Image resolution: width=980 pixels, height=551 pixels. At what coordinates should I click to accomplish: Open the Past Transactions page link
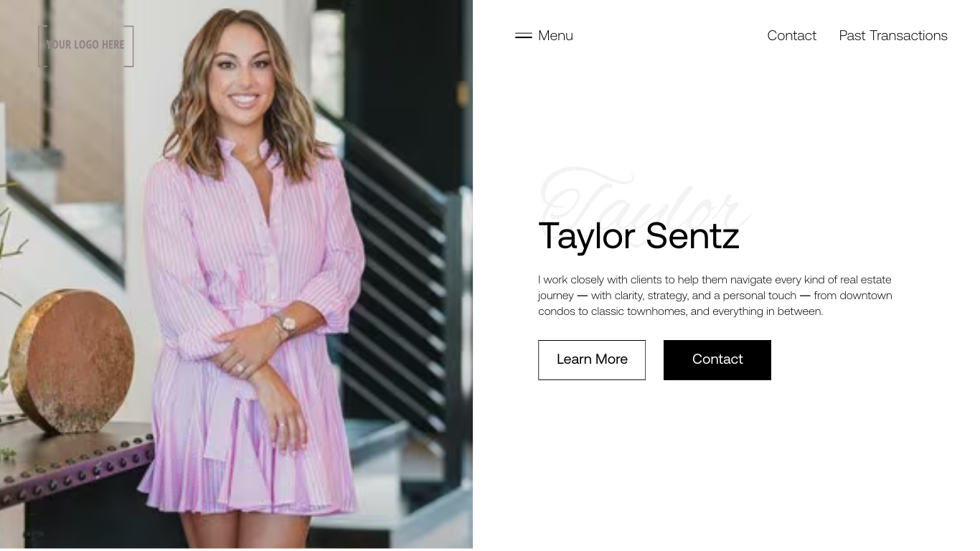click(x=893, y=35)
